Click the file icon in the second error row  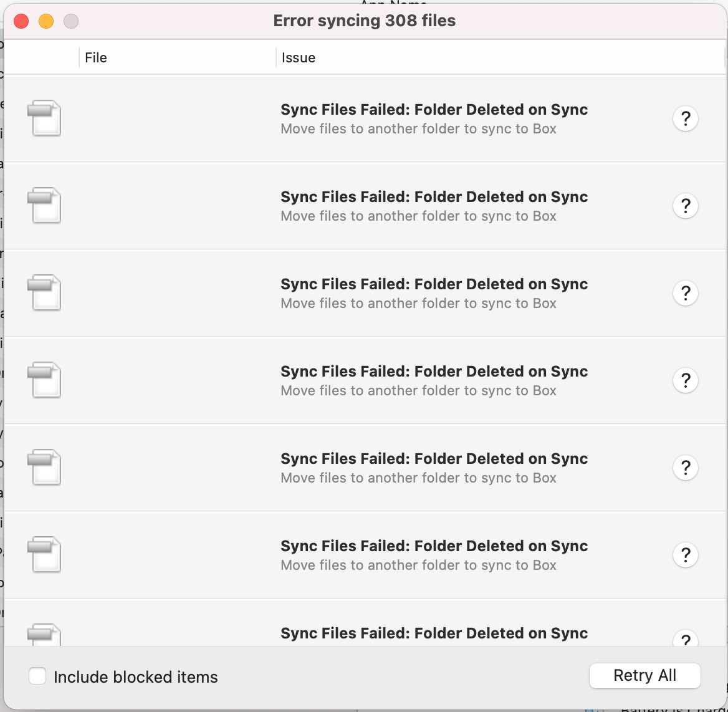pyautogui.click(x=44, y=206)
